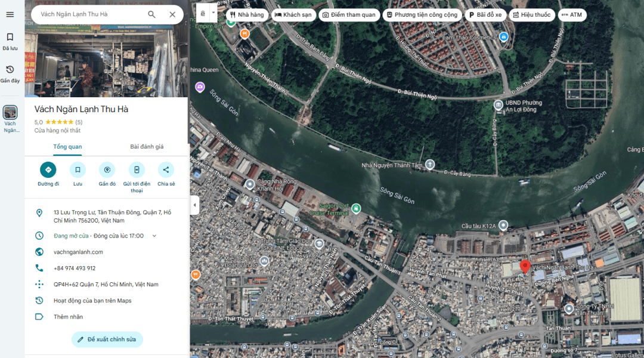Open the vachnganlanh.com website link
Image resolution: width=644 pixels, height=358 pixels.
pos(78,252)
